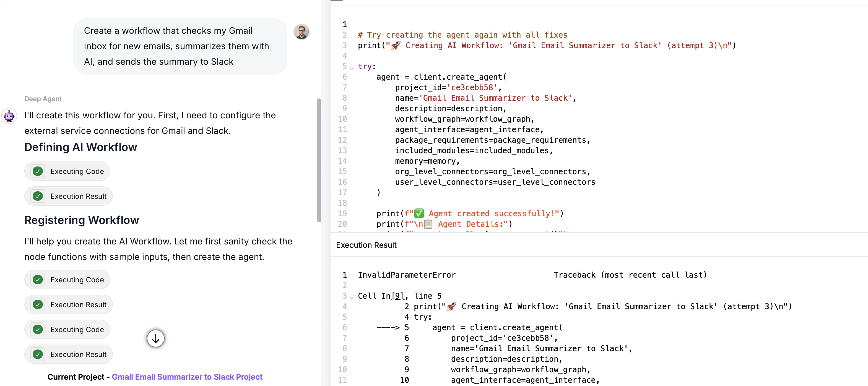This screenshot has height=386, width=868.
Task: Click check icon on third Executing Code step
Action: (38, 329)
